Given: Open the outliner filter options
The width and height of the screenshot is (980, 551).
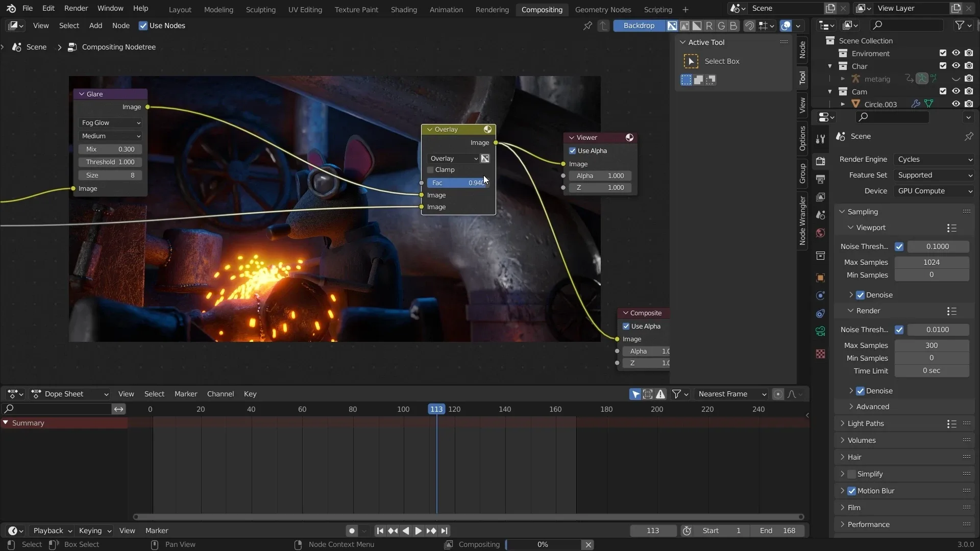Looking at the screenshot, I should [962, 24].
